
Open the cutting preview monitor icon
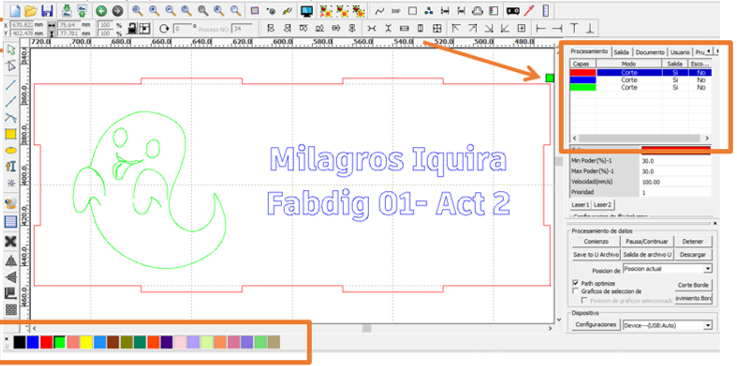307,10
